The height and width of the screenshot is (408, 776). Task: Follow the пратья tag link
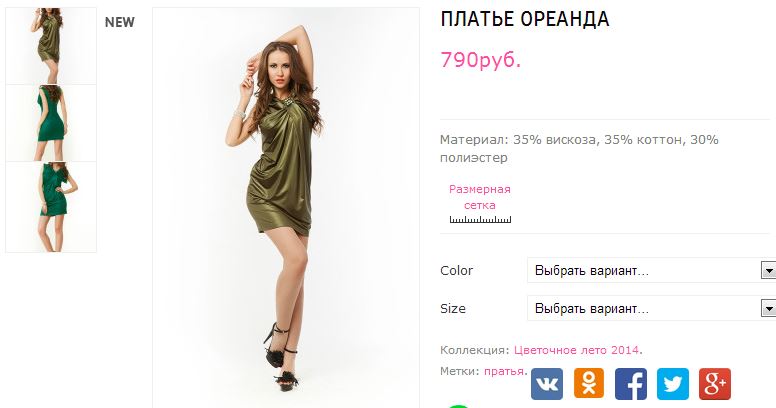coord(504,371)
